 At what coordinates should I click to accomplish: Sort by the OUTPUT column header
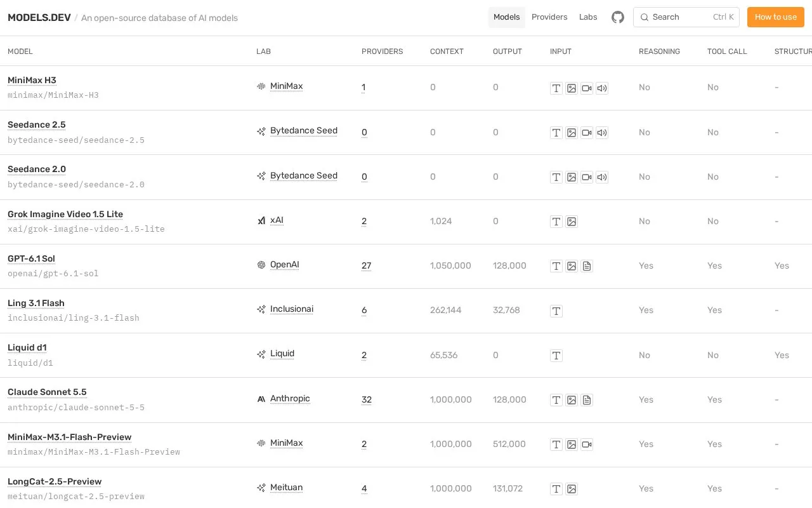[x=507, y=51]
